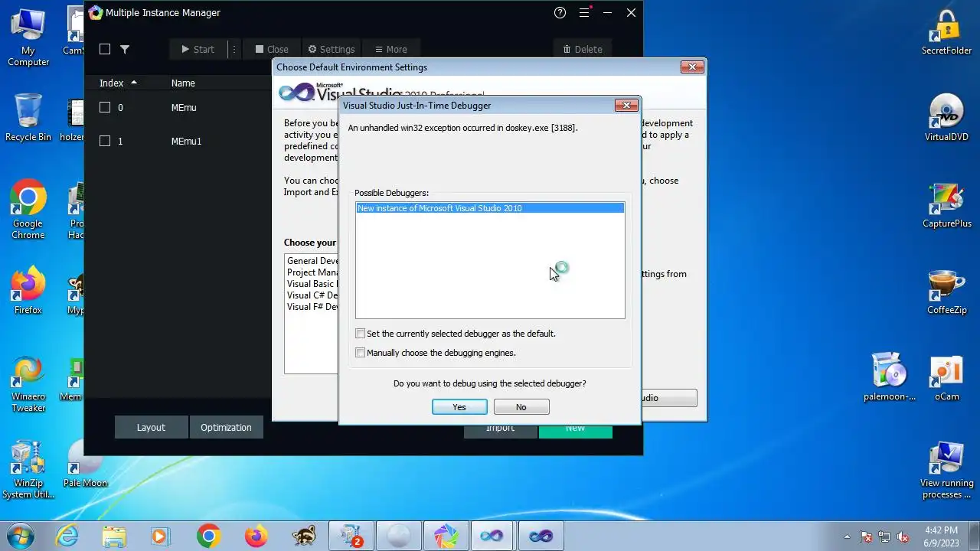The height and width of the screenshot is (551, 980).
Task: Open Recycle Bin desktop icon
Action: (x=28, y=117)
